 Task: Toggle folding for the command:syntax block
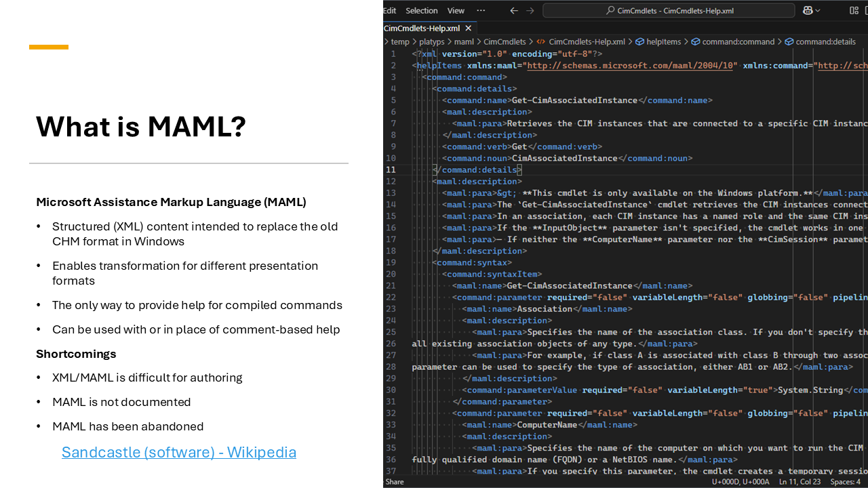(407, 262)
